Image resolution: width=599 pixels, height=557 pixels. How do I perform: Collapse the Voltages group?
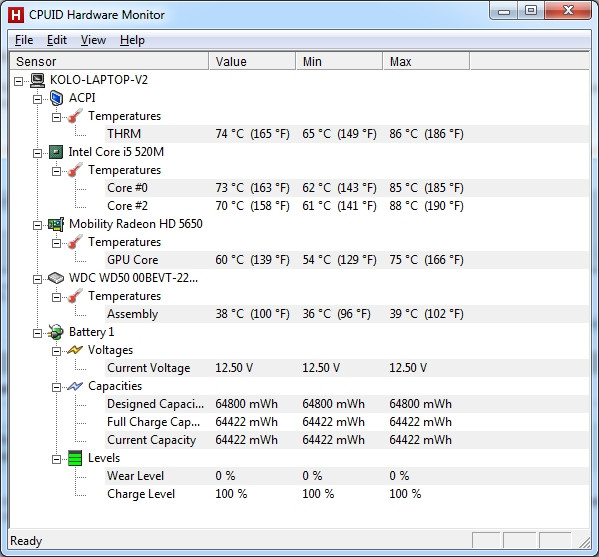[x=57, y=351]
